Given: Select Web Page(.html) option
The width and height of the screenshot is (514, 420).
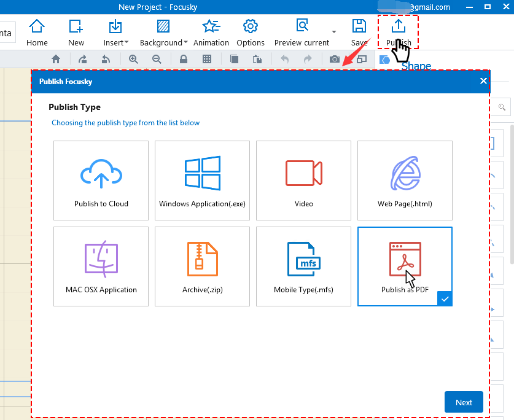Looking at the screenshot, I should pos(405,181).
